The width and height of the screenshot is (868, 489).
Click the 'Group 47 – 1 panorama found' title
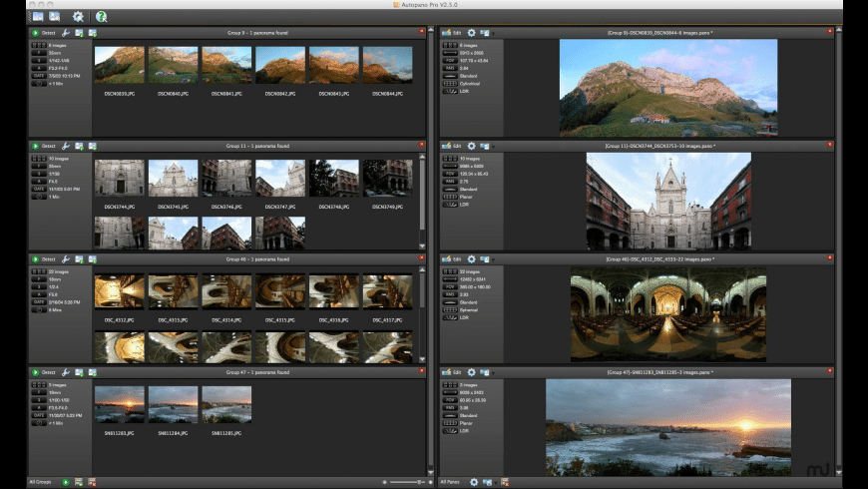[257, 372]
